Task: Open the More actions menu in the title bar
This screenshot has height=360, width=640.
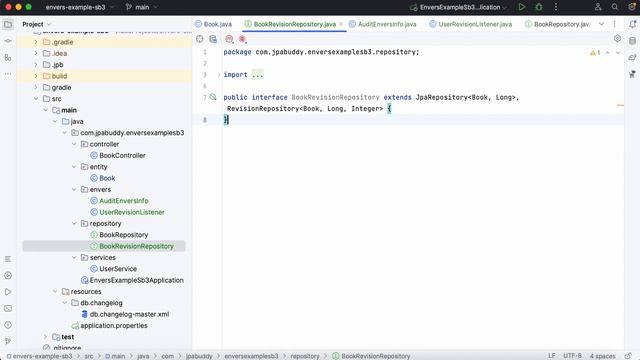Action: click(556, 7)
